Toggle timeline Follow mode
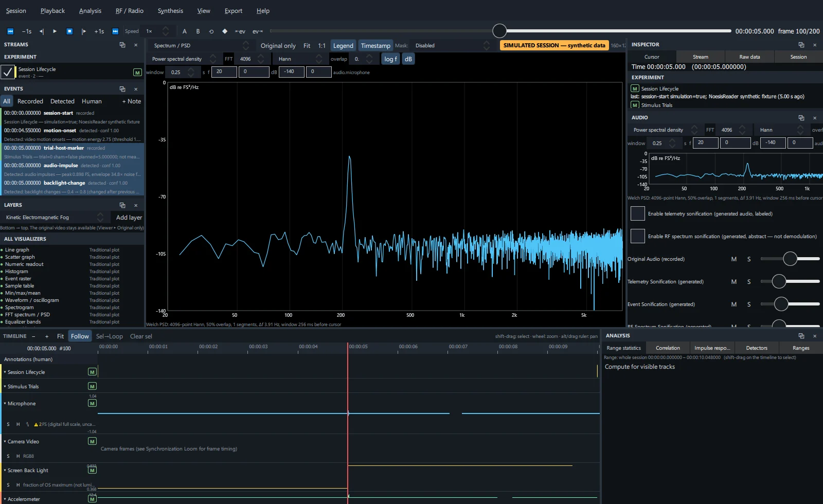 pyautogui.click(x=80, y=336)
